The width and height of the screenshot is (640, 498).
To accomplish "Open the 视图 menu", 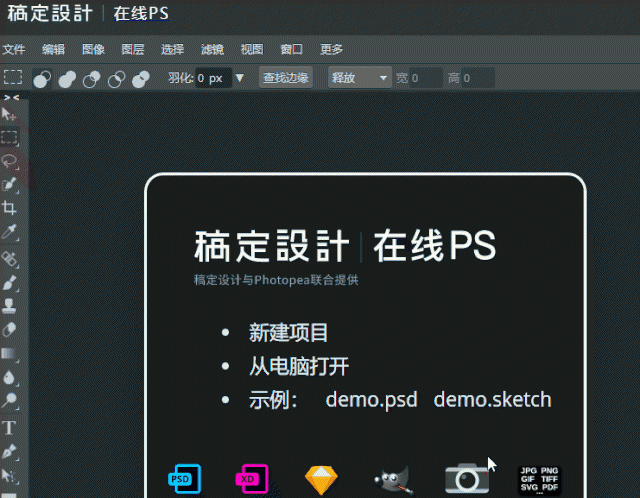I will [x=252, y=49].
